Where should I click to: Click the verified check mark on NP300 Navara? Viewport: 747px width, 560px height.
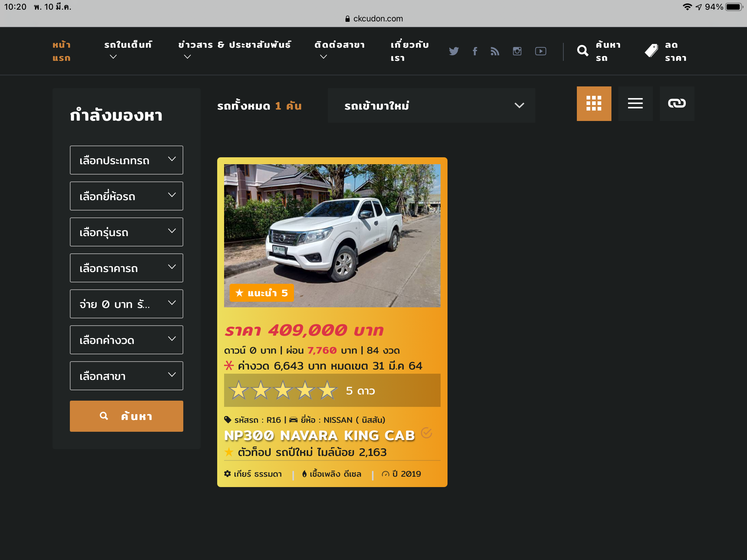click(426, 433)
